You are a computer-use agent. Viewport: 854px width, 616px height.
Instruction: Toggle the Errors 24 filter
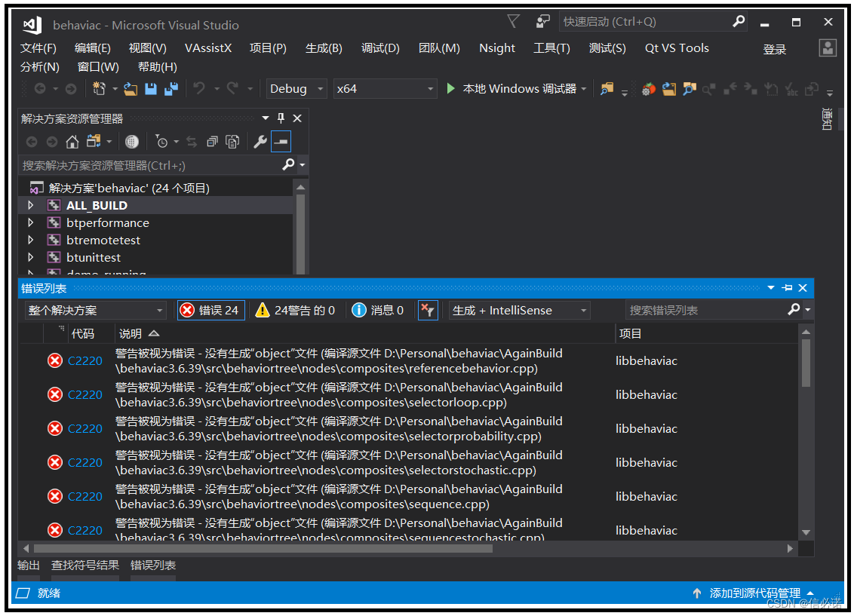pos(210,310)
